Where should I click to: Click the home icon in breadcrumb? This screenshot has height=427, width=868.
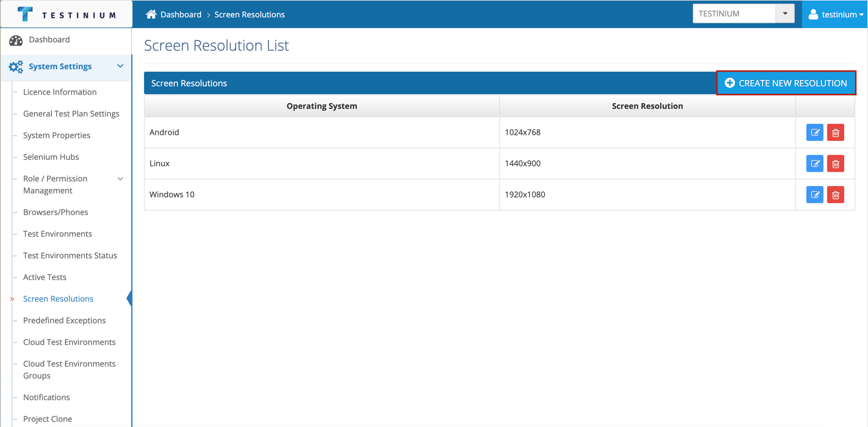(x=151, y=14)
